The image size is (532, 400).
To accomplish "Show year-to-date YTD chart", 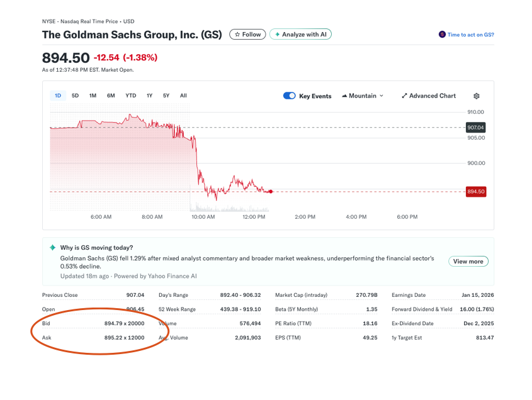I will pyautogui.click(x=130, y=96).
